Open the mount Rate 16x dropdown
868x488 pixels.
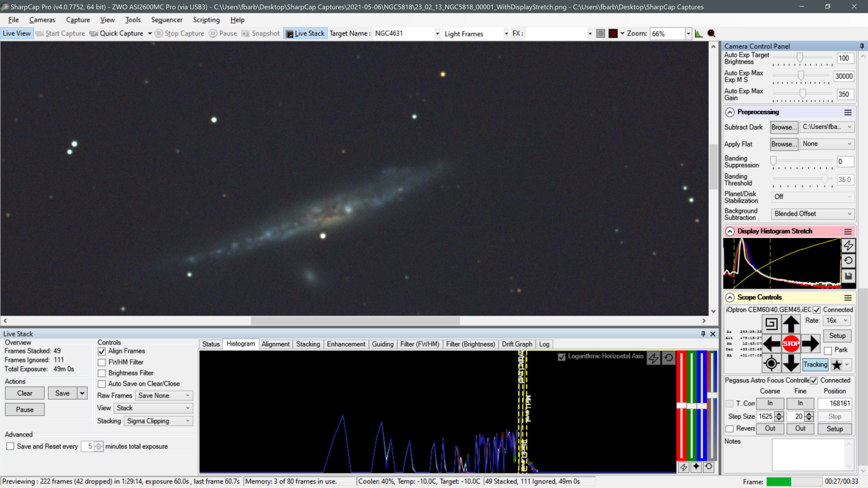pos(836,321)
